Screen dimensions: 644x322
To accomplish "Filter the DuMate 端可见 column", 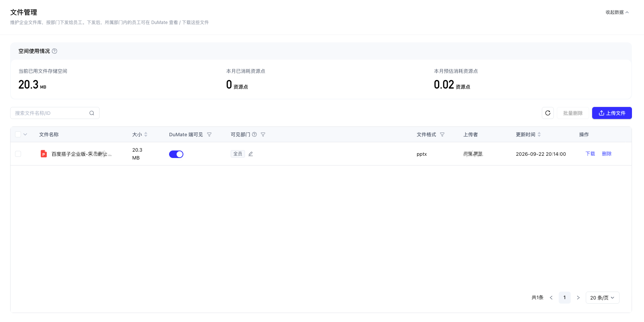I will click(x=209, y=134).
